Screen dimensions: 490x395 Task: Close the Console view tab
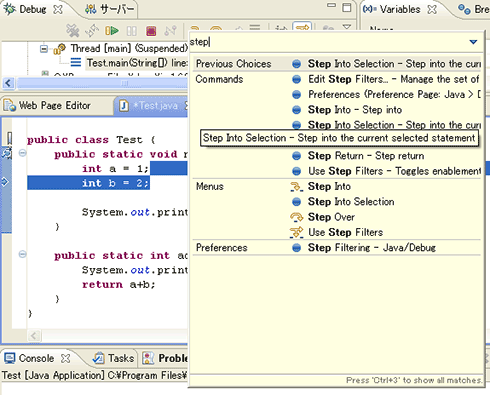(x=66, y=358)
